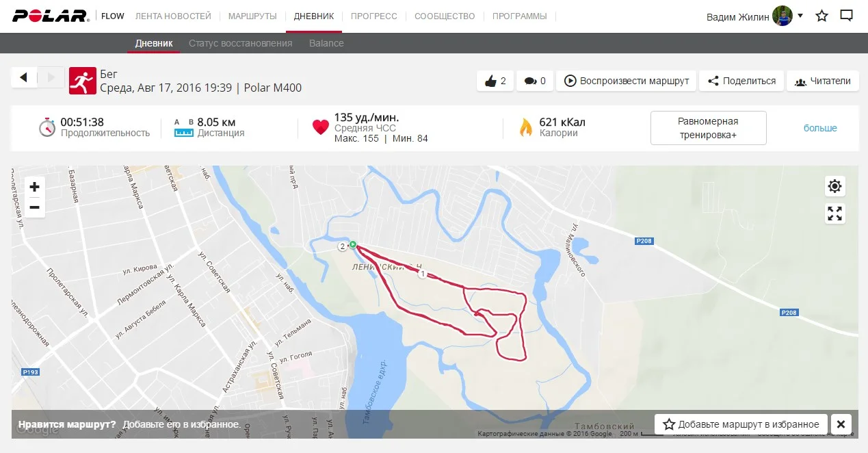The image size is (868, 453).
Task: Switch to Статус восстановления tab
Action: pyautogui.click(x=240, y=43)
